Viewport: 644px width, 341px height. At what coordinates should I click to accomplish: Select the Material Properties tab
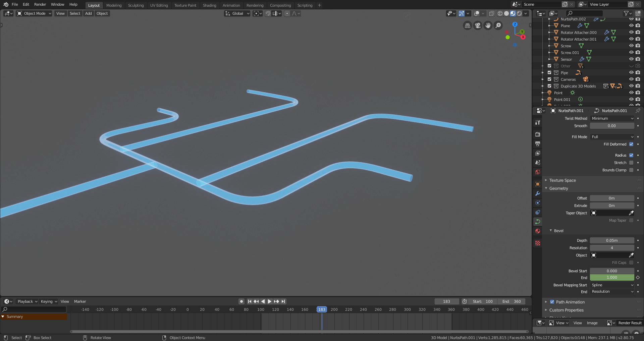coord(538,231)
